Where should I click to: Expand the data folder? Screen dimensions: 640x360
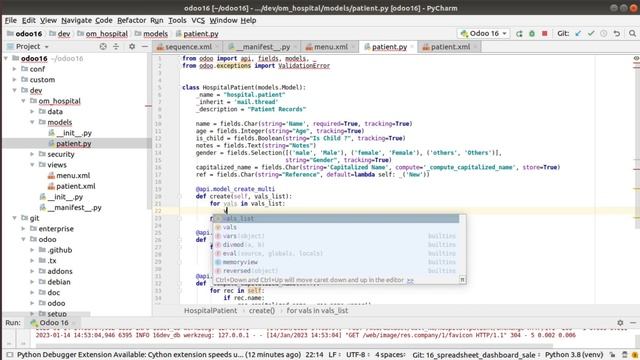coord(32,111)
